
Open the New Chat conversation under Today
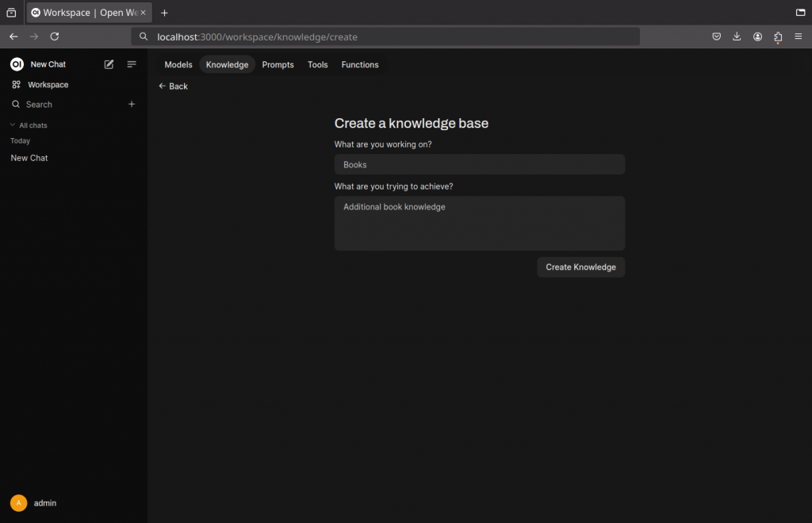click(x=29, y=158)
